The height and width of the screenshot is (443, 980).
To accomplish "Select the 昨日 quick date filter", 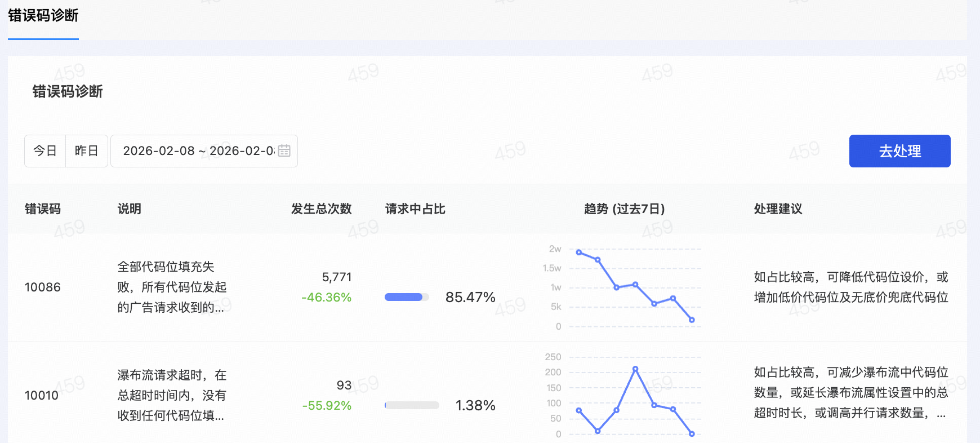I will point(87,151).
